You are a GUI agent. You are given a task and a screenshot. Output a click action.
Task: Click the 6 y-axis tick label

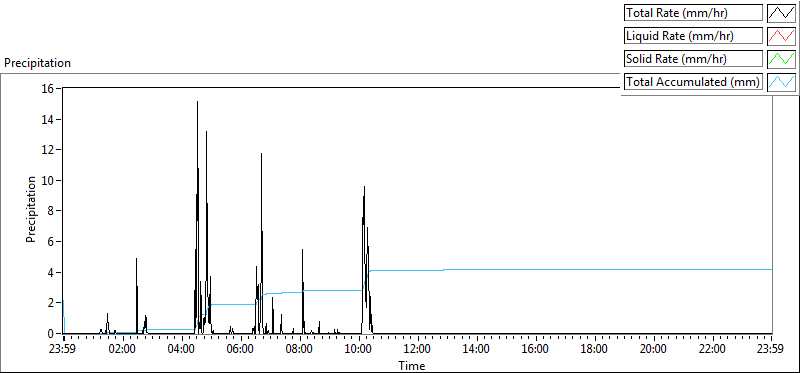coord(52,241)
